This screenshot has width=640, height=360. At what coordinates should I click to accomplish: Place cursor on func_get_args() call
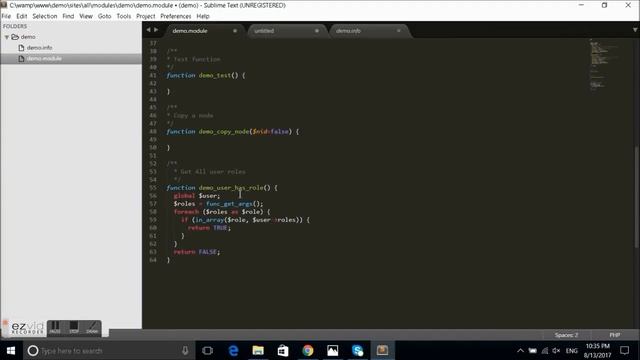pos(234,204)
